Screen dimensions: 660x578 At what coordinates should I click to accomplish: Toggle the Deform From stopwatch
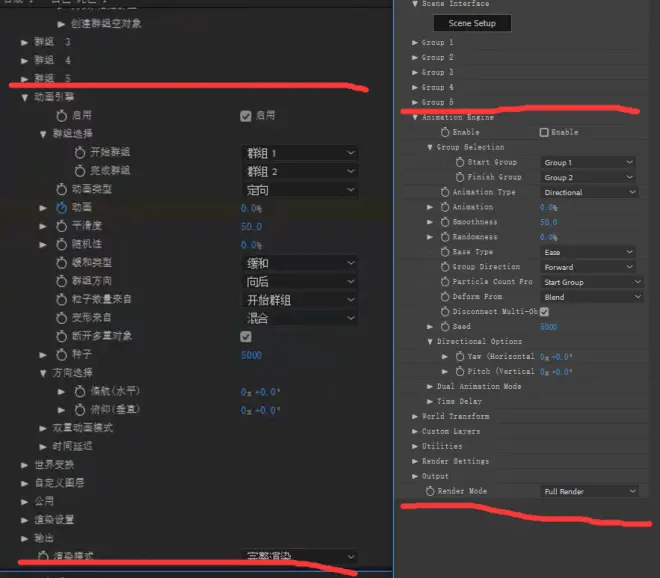pos(445,297)
